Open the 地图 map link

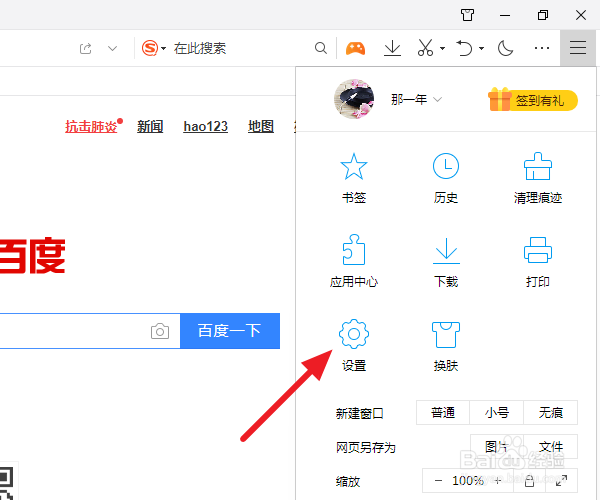[261, 126]
